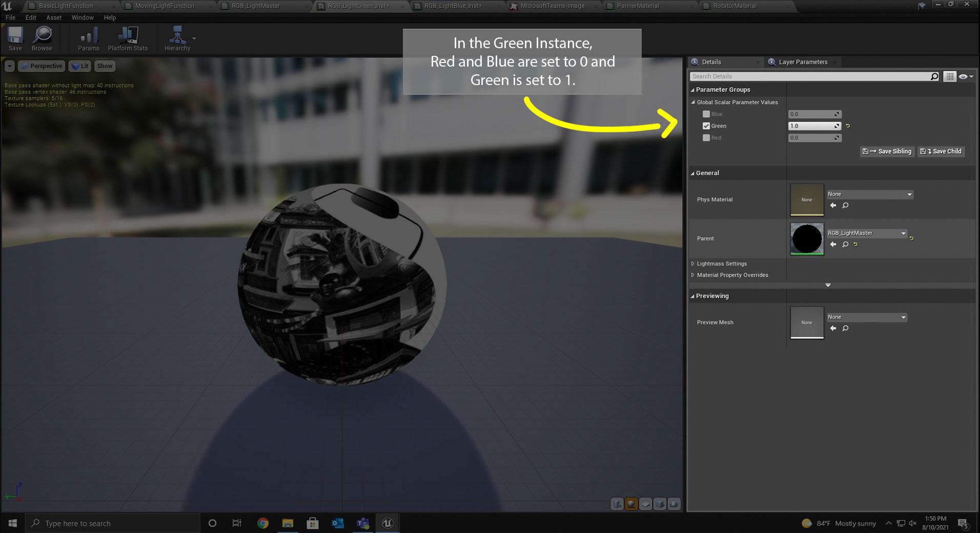Click the search magnifier in Details
This screenshot has width=980, height=533.
point(935,76)
